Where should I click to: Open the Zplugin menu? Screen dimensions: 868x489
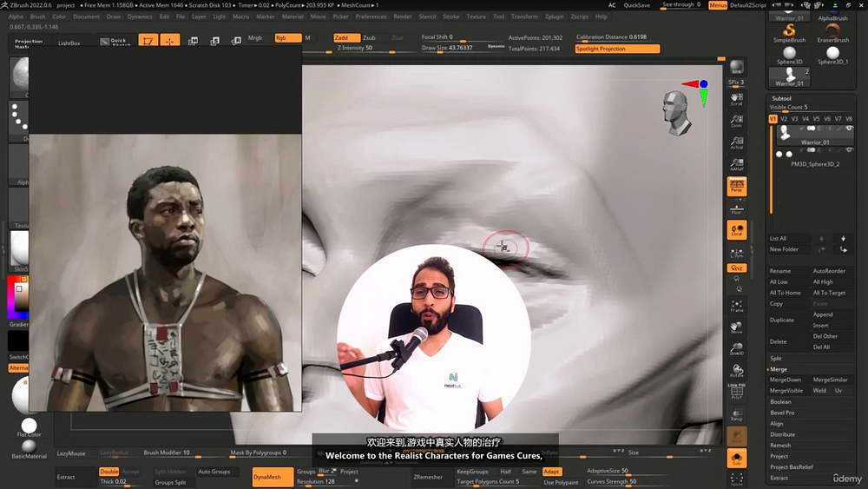tap(554, 17)
